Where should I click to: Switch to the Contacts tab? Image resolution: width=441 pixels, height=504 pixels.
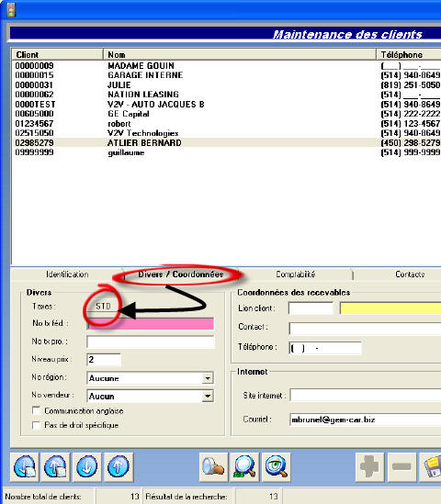(410, 274)
